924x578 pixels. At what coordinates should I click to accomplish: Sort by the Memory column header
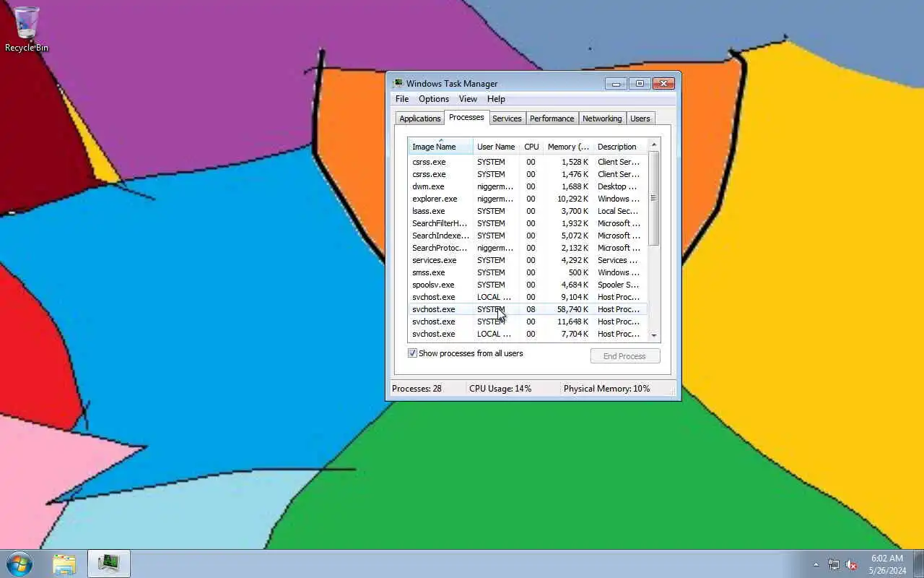pos(568,147)
